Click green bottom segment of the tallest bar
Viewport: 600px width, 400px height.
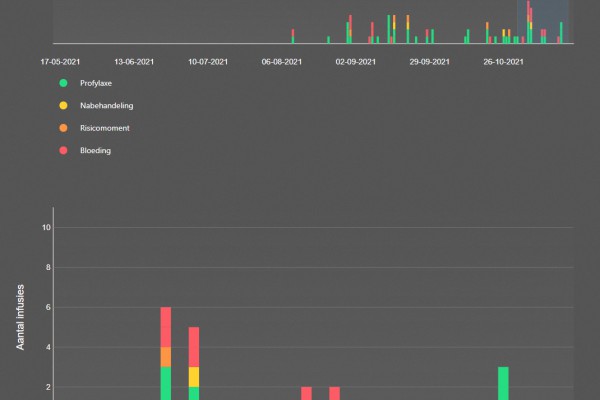pyautogui.click(x=166, y=383)
